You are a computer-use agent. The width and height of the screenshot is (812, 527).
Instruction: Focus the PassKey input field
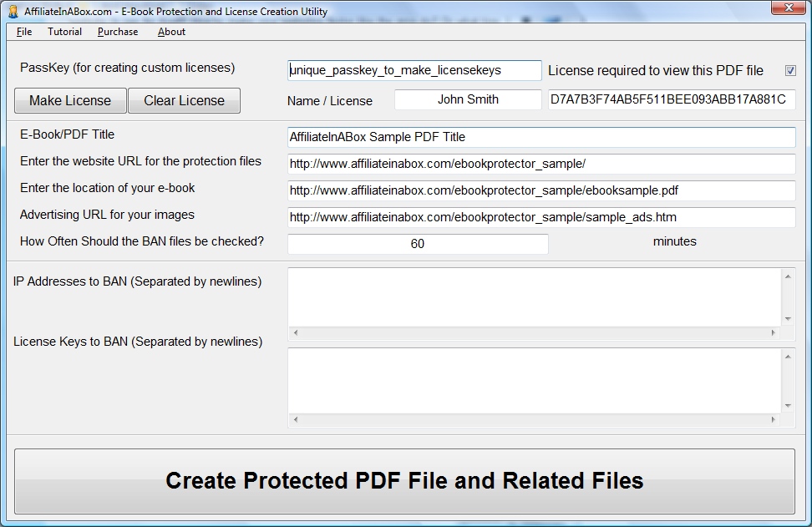[414, 70]
